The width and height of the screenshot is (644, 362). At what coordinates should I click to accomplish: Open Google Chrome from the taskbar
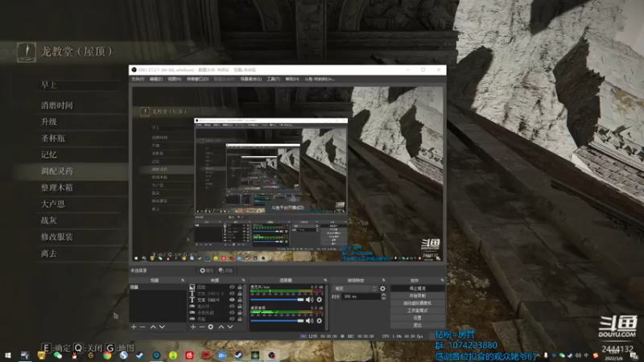[107, 356]
